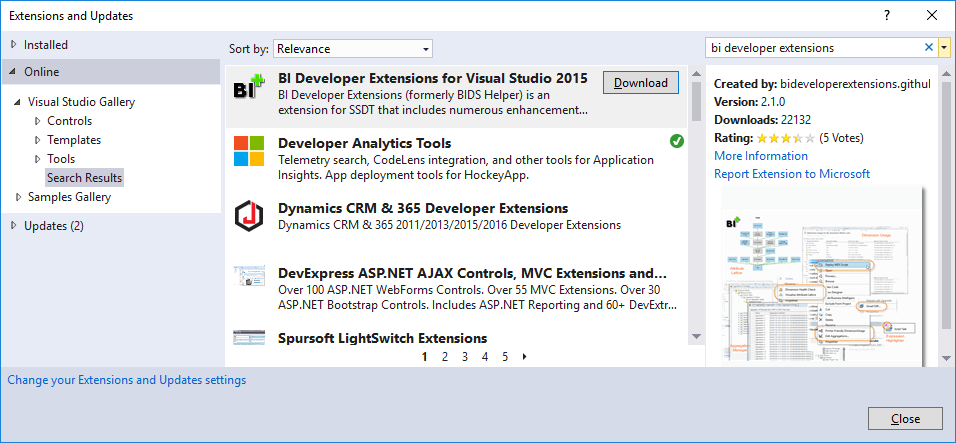Screen dimensions: 956x443
Task: Click the results list scroll down arrow
Action: pyautogui.click(x=696, y=336)
